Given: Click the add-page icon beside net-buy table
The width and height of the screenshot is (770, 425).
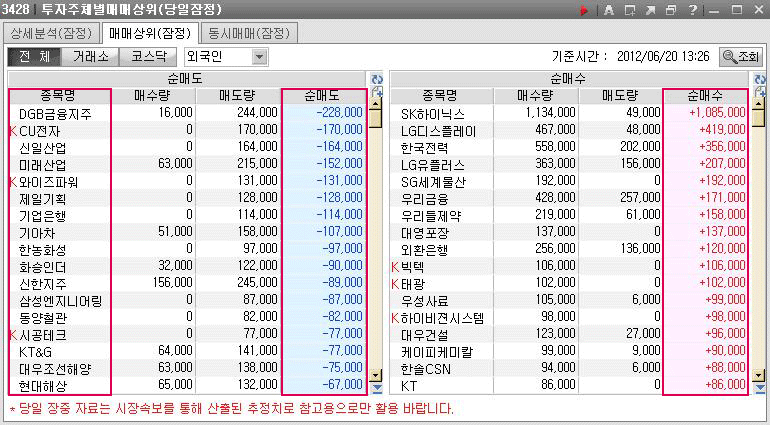Looking at the screenshot, I should [x=760, y=91].
